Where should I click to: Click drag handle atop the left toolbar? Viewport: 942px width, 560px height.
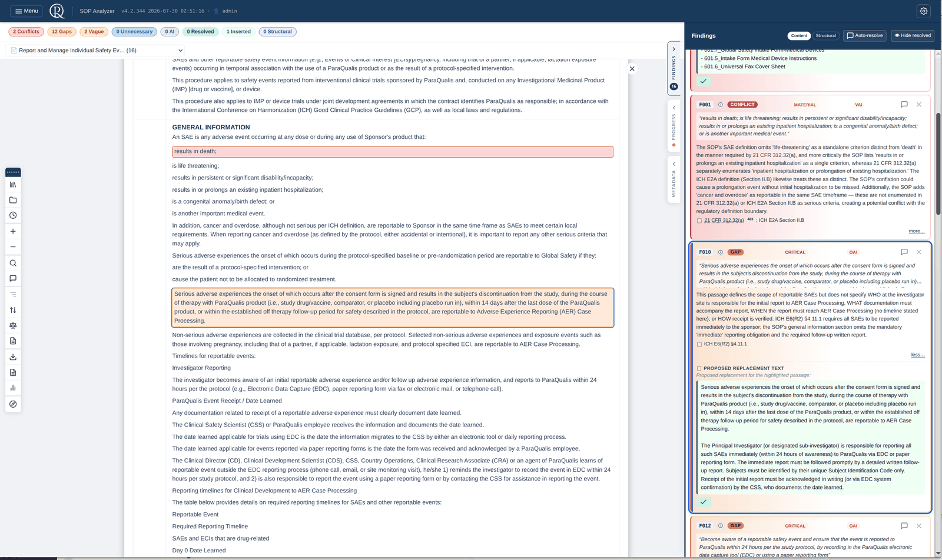(13, 172)
